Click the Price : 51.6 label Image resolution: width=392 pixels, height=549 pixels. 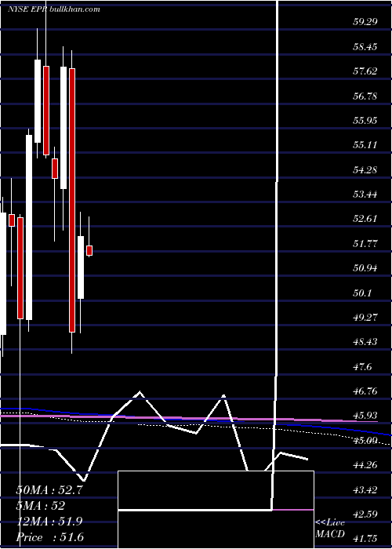coord(50,537)
